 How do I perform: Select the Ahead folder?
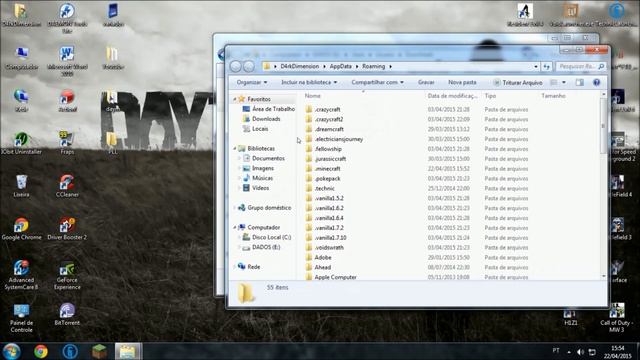click(322, 267)
